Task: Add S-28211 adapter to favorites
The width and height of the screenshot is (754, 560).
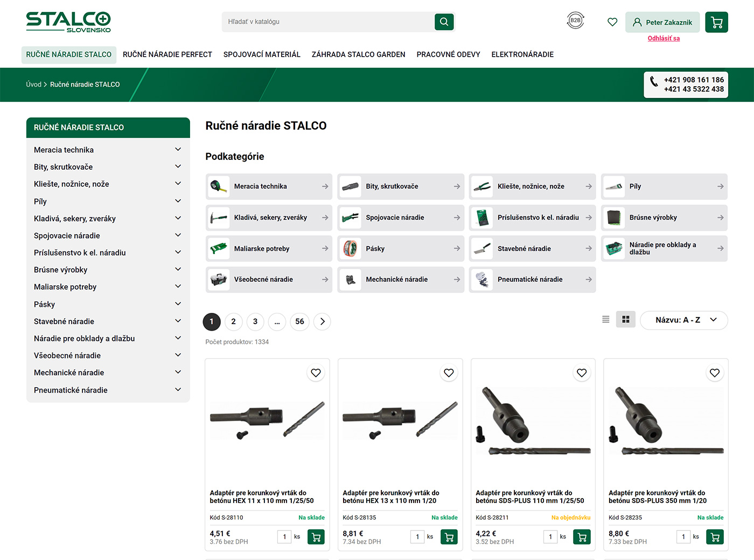Action: (582, 373)
